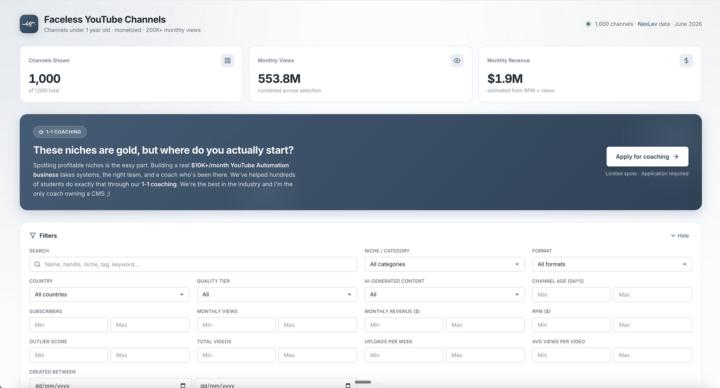Collapse filters with the Hide toggle

point(680,236)
